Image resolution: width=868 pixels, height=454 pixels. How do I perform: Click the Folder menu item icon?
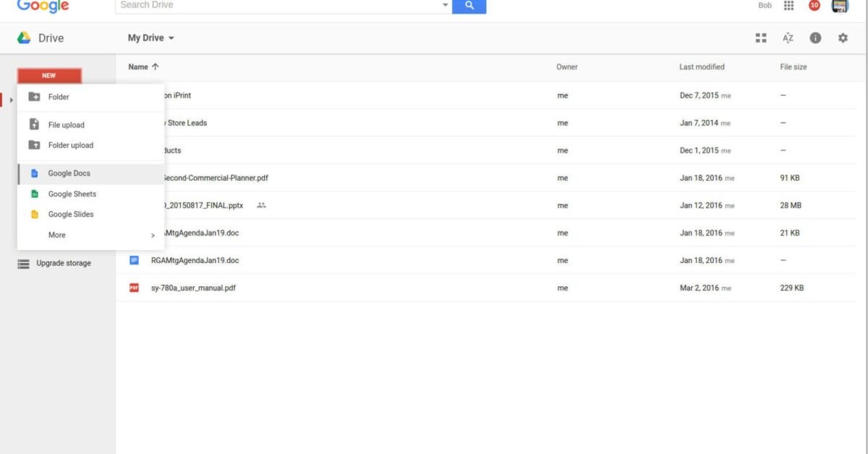coord(34,97)
